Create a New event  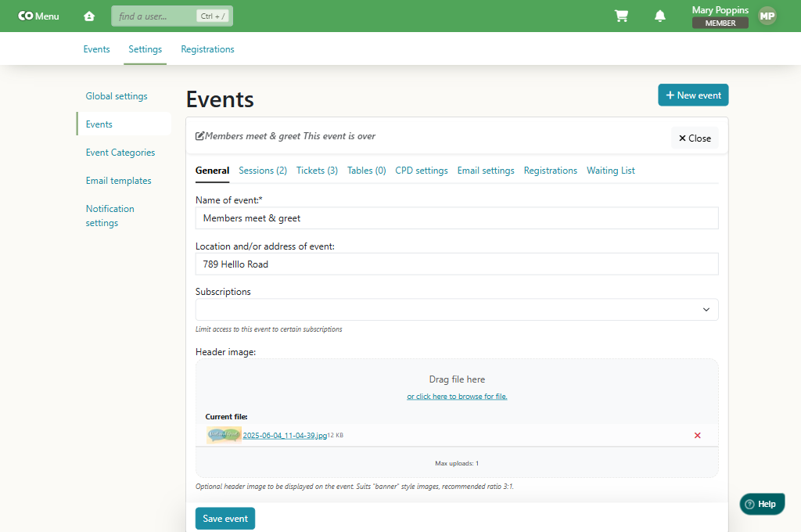pos(692,95)
